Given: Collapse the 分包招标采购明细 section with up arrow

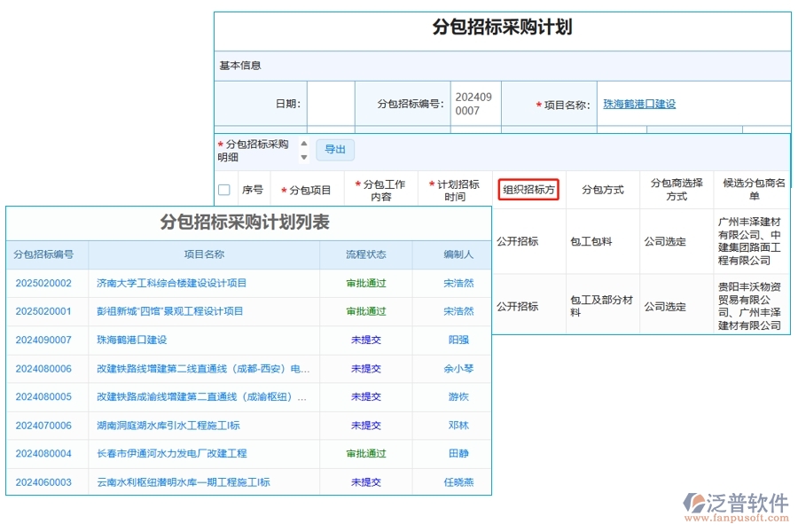Looking at the screenshot, I should pyautogui.click(x=303, y=143).
